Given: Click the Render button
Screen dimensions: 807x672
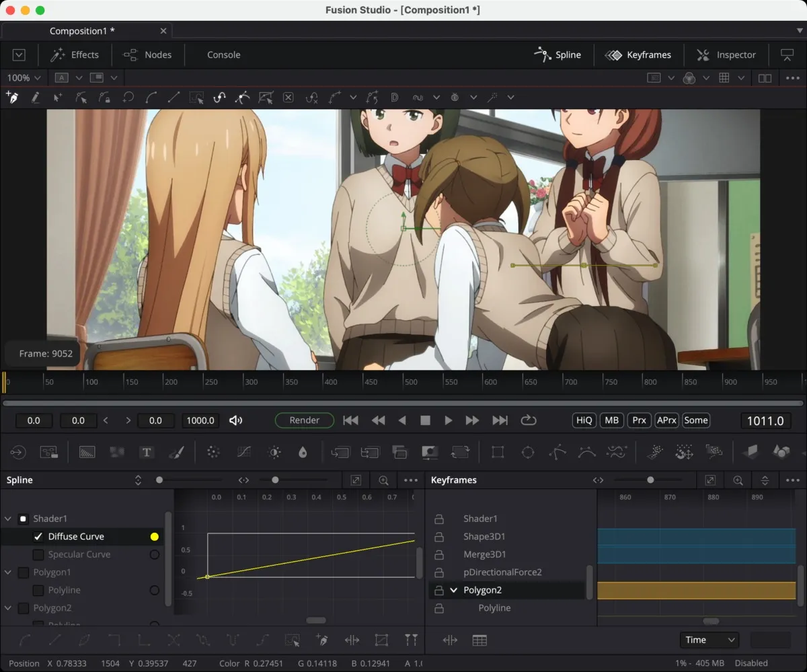Looking at the screenshot, I should pos(305,420).
